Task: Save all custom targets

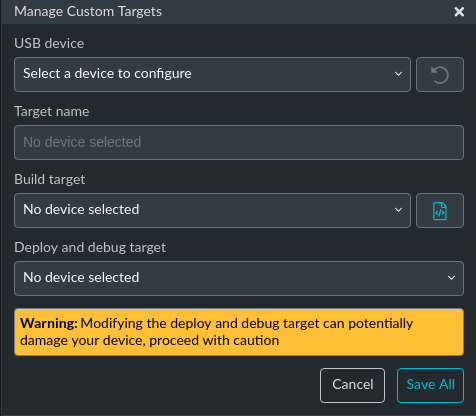Action: point(430,385)
